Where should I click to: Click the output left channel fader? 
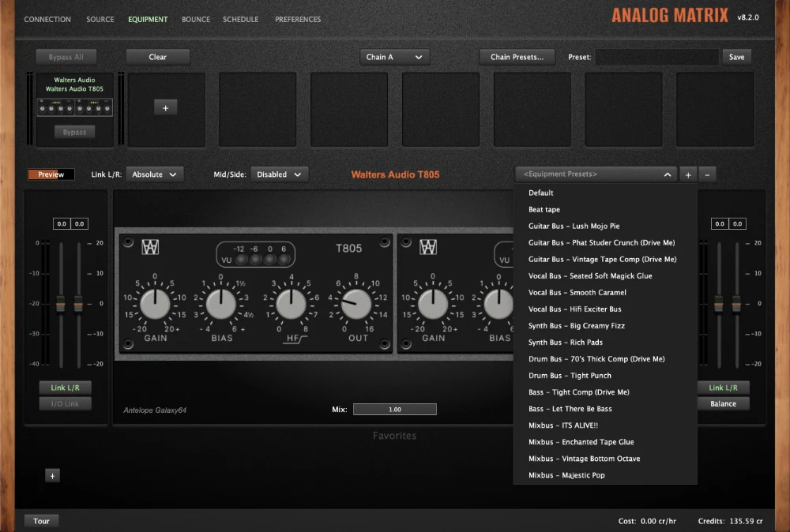[718, 304]
